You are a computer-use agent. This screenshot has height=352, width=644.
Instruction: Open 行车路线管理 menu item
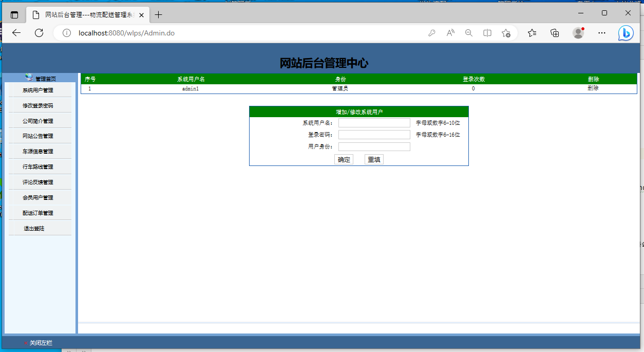(x=37, y=167)
